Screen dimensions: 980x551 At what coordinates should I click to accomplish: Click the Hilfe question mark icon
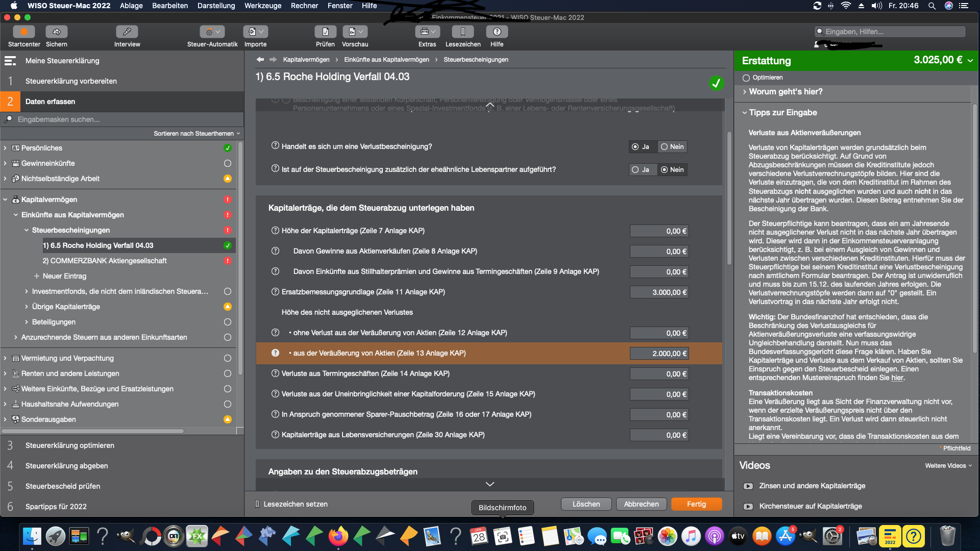[x=497, y=32]
